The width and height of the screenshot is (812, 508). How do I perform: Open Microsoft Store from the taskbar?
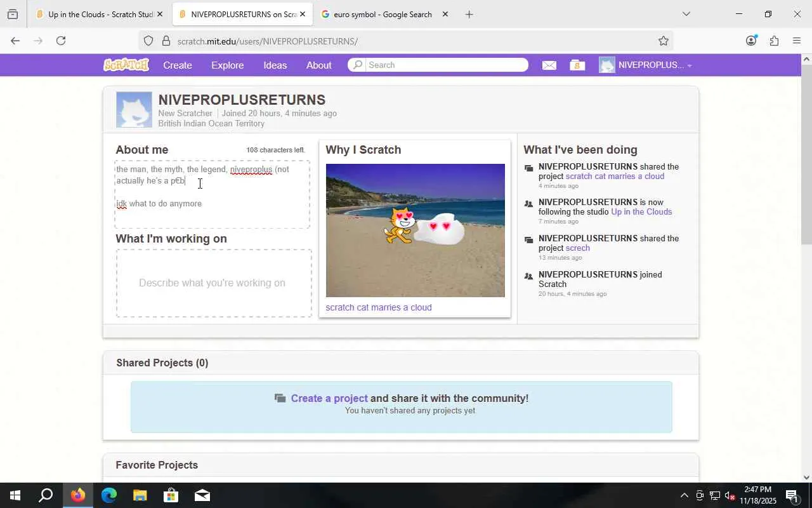(x=171, y=495)
